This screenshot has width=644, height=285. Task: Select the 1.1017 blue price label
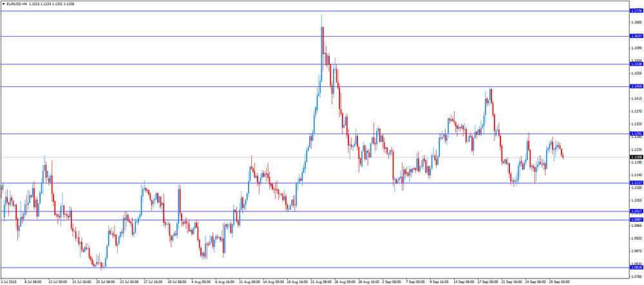pyautogui.click(x=636, y=211)
